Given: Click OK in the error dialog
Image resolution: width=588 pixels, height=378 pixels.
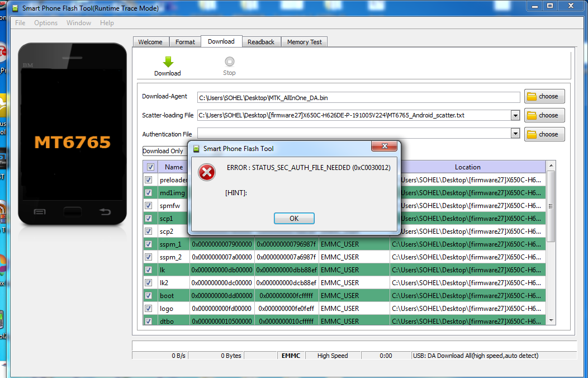Looking at the screenshot, I should [x=294, y=219].
